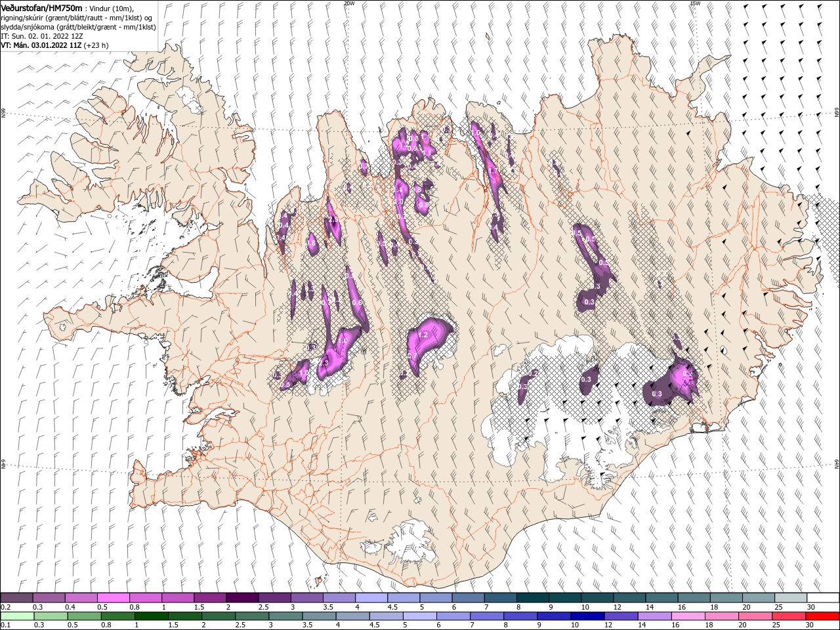This screenshot has width=840, height=630.
Task: Click the '0.2' label starting the snow legend
Action: point(5,607)
